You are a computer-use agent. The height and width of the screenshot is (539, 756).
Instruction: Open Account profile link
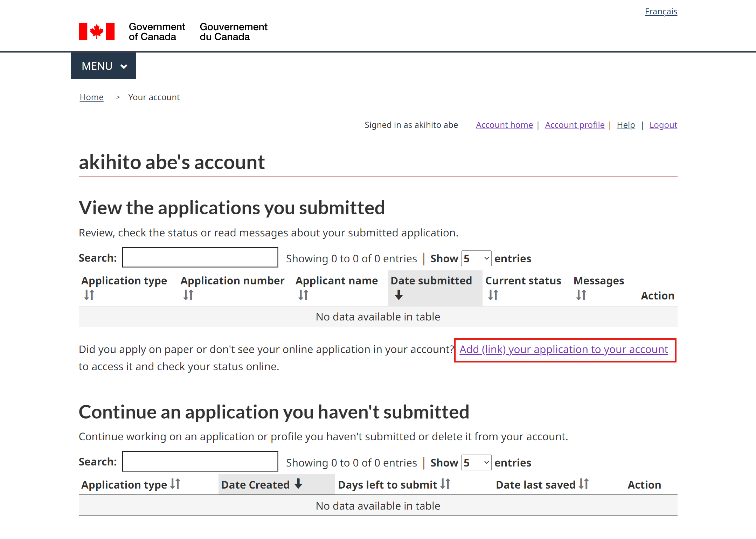[575, 125]
